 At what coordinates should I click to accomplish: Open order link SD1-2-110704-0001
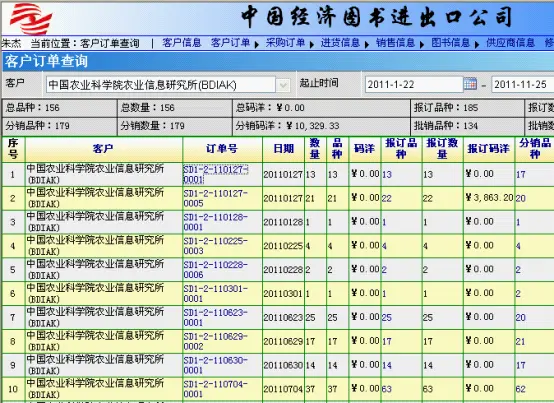point(216,389)
